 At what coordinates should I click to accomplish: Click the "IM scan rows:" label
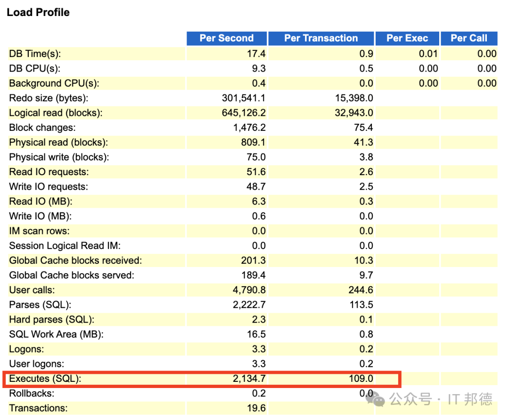pos(39,231)
